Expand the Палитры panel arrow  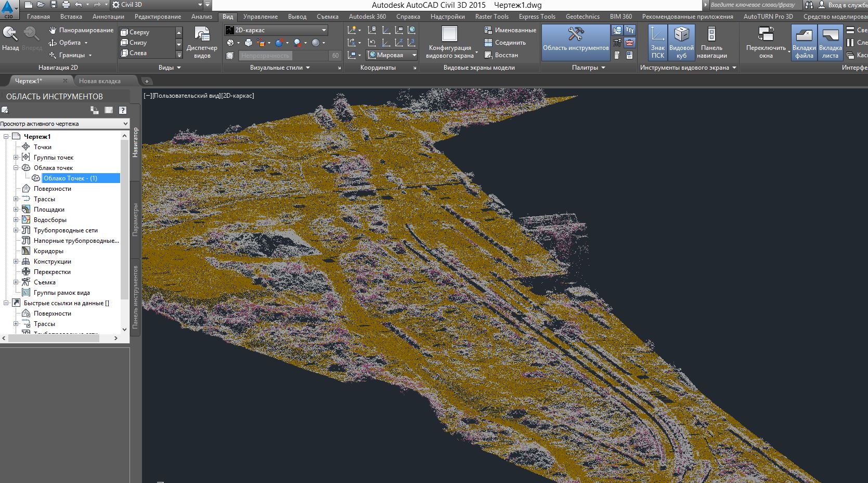pyautogui.click(x=603, y=68)
